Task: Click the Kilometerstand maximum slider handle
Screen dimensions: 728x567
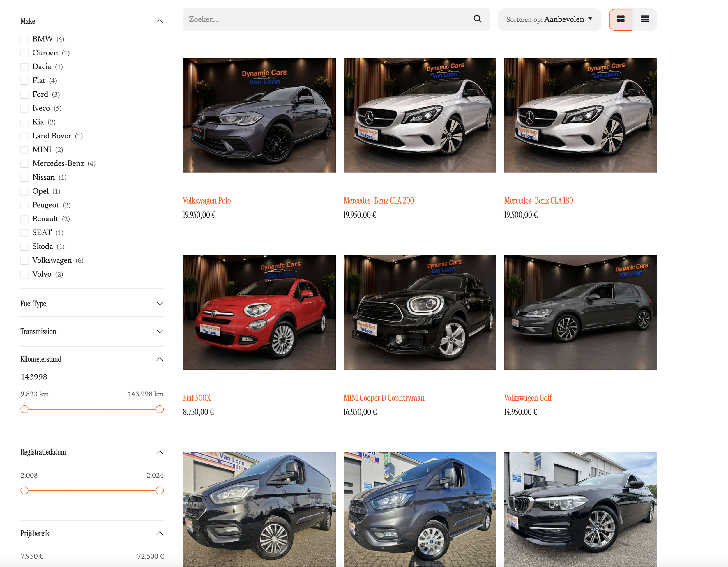Action: pyautogui.click(x=160, y=409)
